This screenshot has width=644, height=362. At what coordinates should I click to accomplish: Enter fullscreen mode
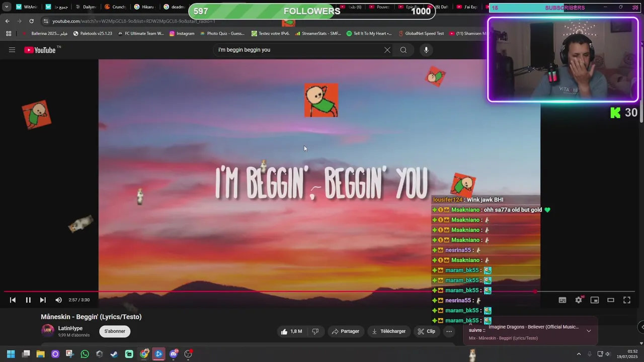click(627, 300)
